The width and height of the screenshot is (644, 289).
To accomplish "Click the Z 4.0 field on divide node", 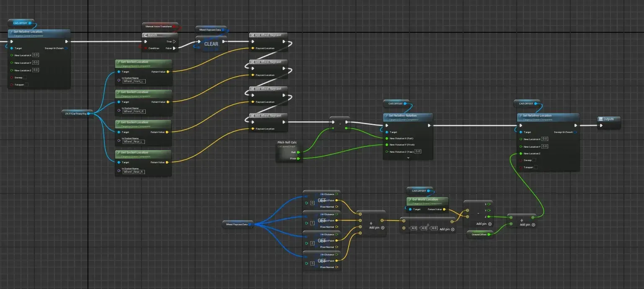I will (x=434, y=228).
